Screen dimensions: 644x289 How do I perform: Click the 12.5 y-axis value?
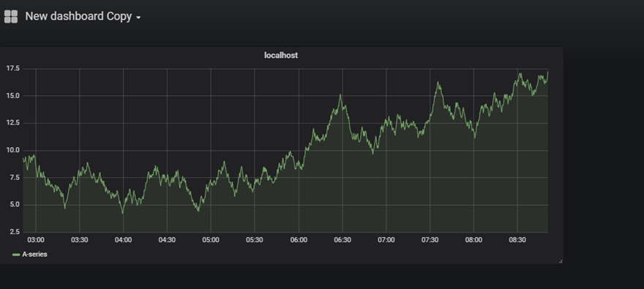(12, 123)
